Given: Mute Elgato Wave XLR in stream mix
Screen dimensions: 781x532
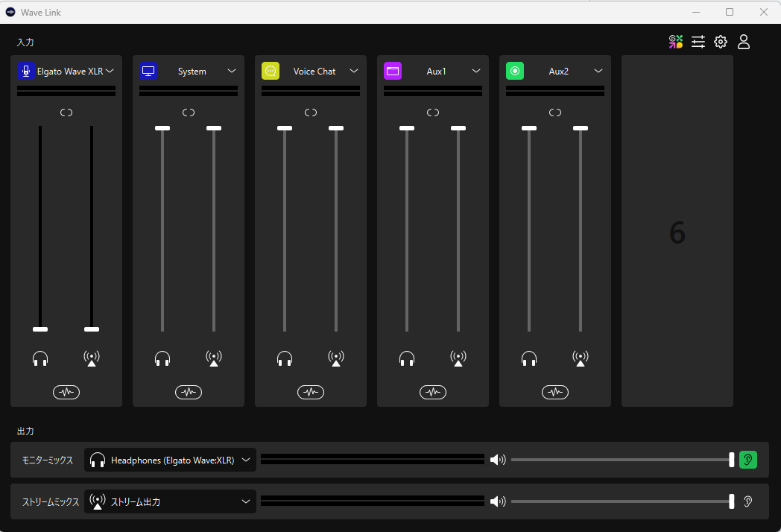Looking at the screenshot, I should pyautogui.click(x=92, y=358).
